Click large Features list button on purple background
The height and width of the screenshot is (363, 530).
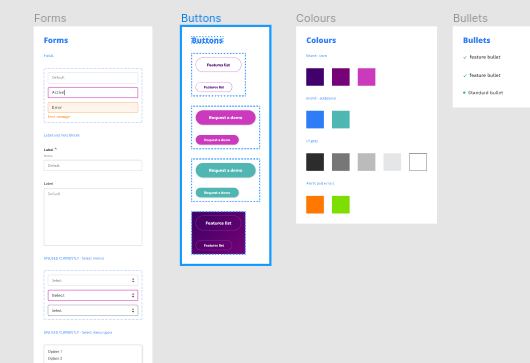coord(219,223)
